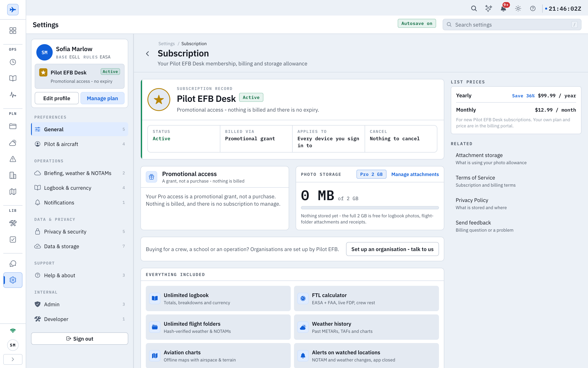Select General in preferences
This screenshot has height=368, width=588.
[80, 129]
